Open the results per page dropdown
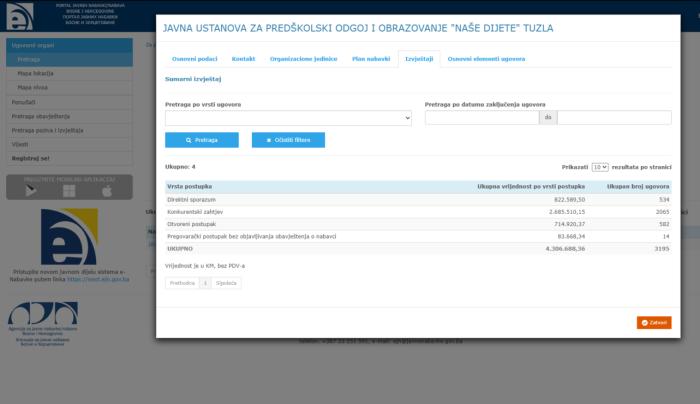Viewport: 700px width, 404px height. point(600,167)
